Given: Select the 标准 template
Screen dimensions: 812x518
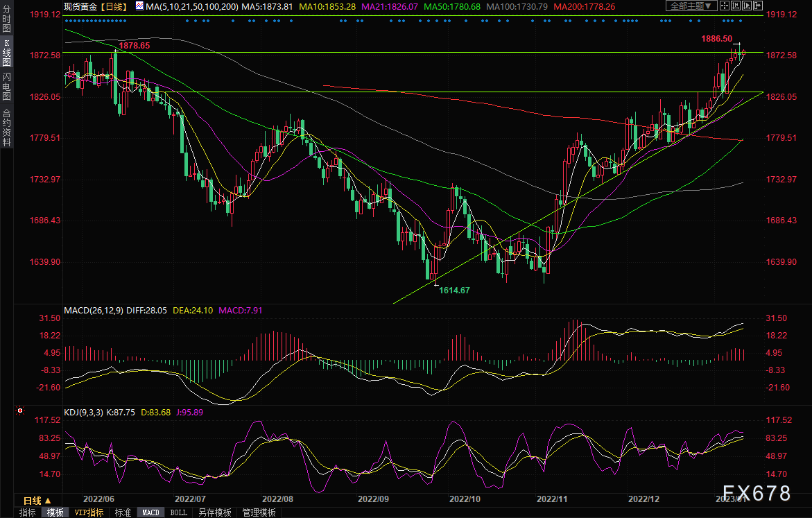Looking at the screenshot, I should click(x=123, y=512).
